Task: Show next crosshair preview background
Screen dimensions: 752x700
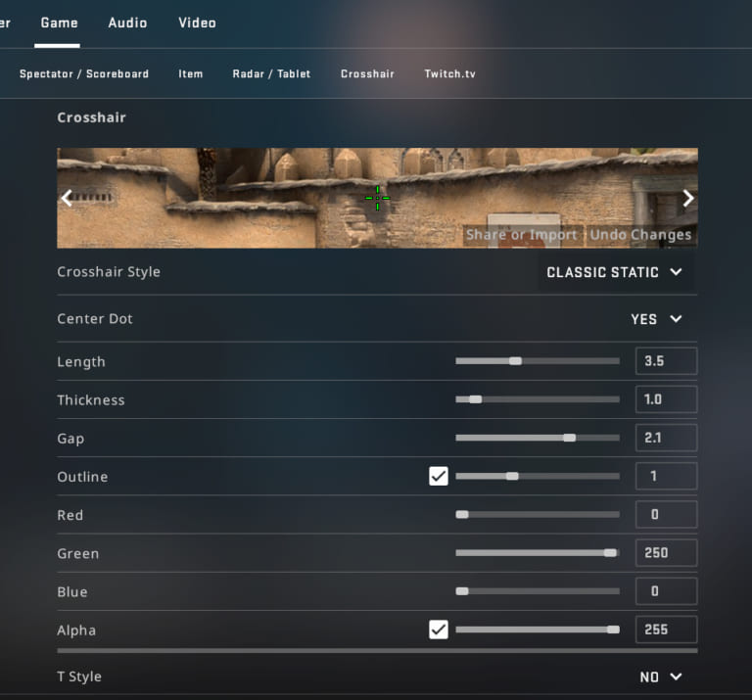Action: click(688, 198)
